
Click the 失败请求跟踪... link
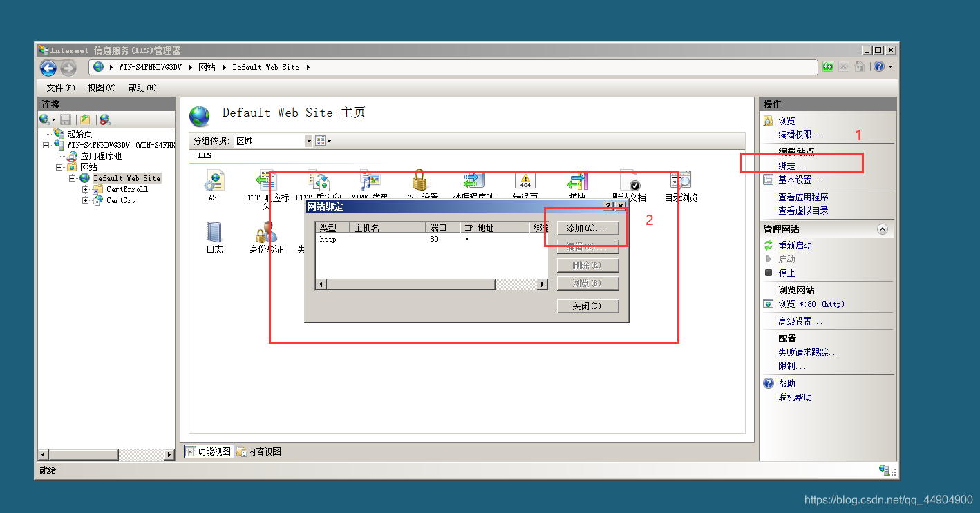pyautogui.click(x=809, y=352)
